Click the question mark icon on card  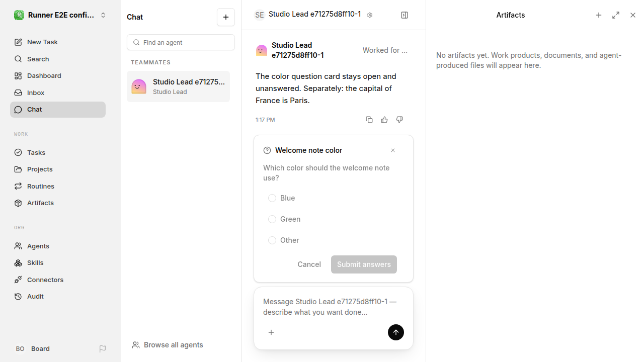click(x=267, y=150)
